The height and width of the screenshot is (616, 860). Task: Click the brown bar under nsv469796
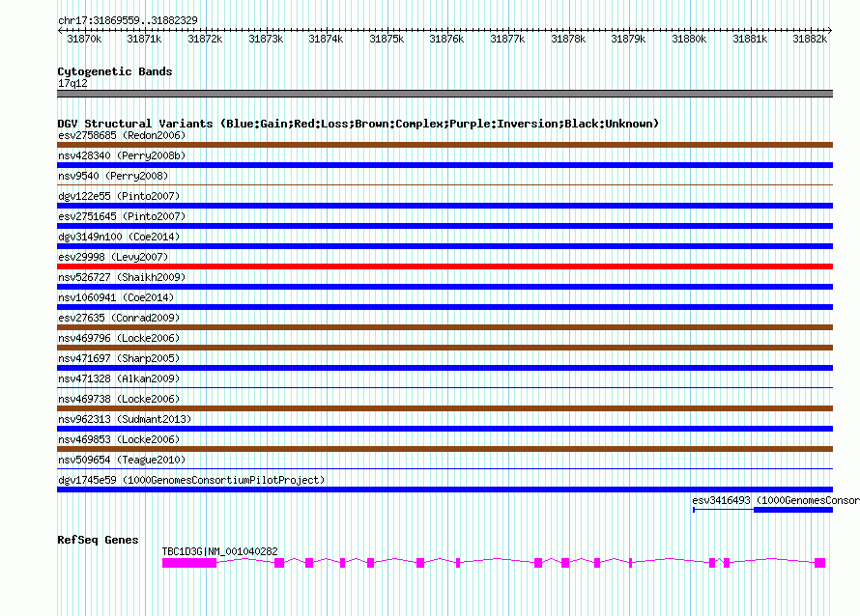coord(444,348)
